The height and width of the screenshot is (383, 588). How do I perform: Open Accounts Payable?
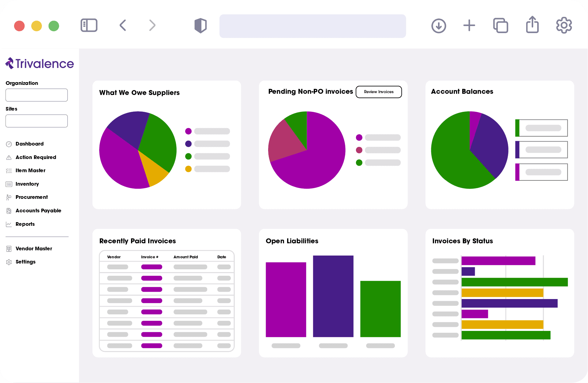pyautogui.click(x=38, y=211)
